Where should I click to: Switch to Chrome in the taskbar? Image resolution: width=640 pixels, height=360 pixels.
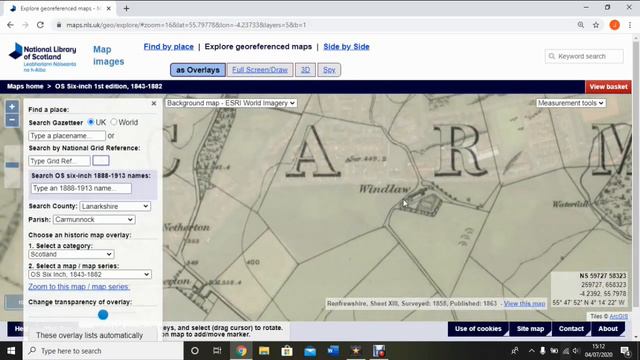tap(241, 351)
